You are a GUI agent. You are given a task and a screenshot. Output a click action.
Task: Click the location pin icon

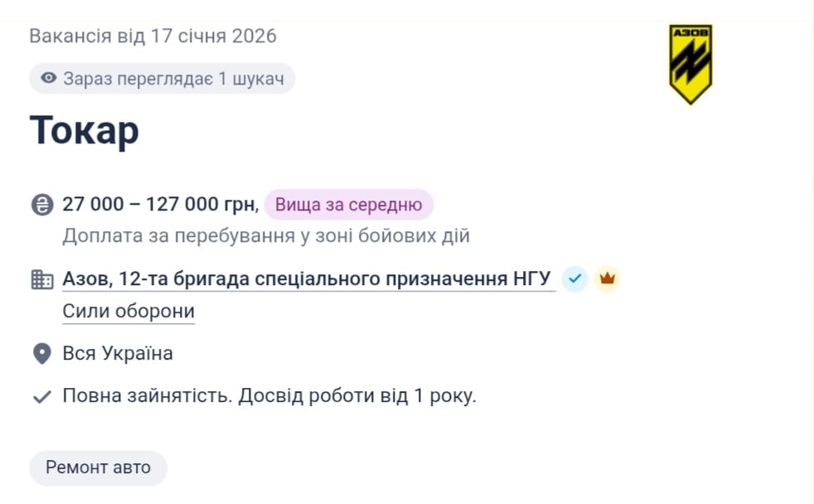click(41, 352)
